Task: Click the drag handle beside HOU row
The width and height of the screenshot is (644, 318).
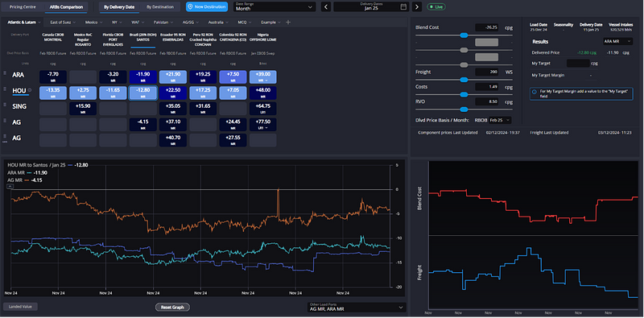Action: [6, 89]
